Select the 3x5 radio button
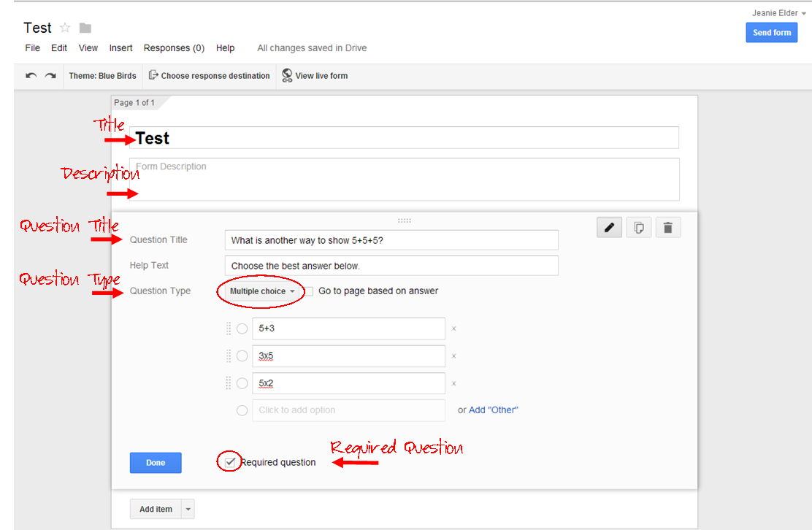 coord(242,356)
